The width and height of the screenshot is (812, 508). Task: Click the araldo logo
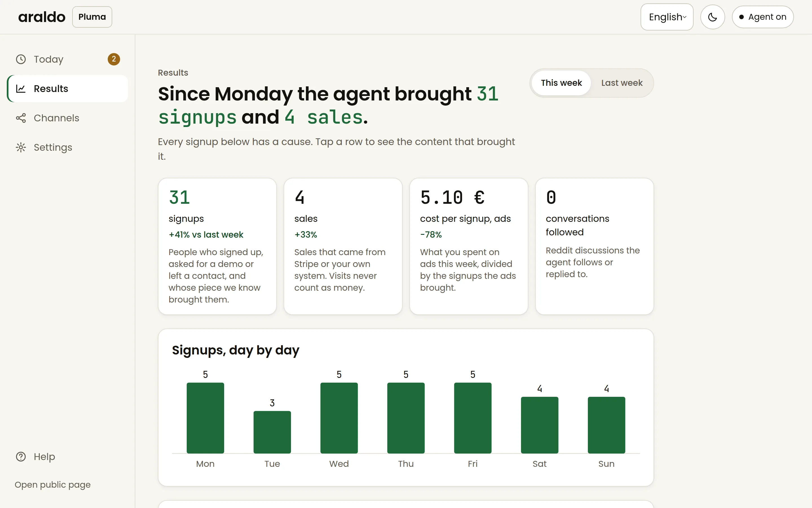coord(42,17)
